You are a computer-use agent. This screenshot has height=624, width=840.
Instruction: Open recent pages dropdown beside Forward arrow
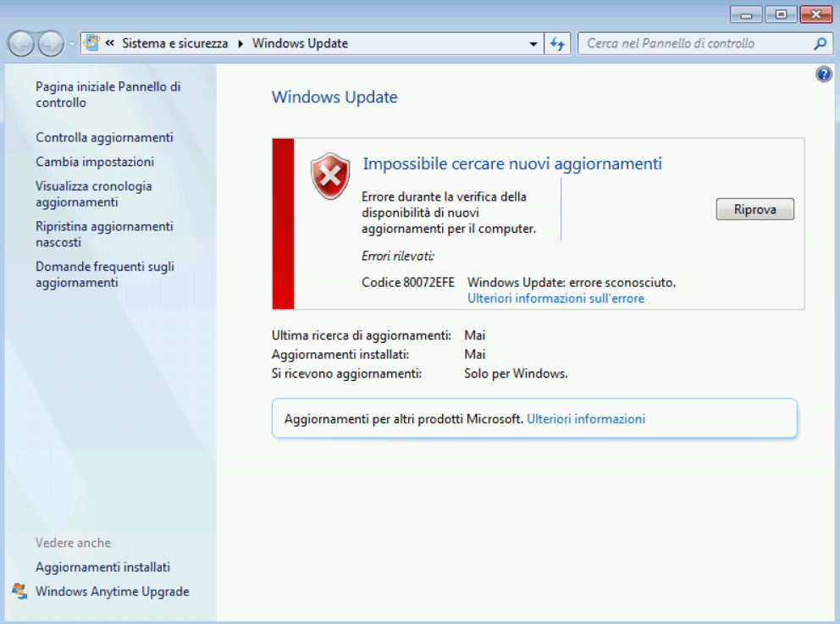click(72, 44)
